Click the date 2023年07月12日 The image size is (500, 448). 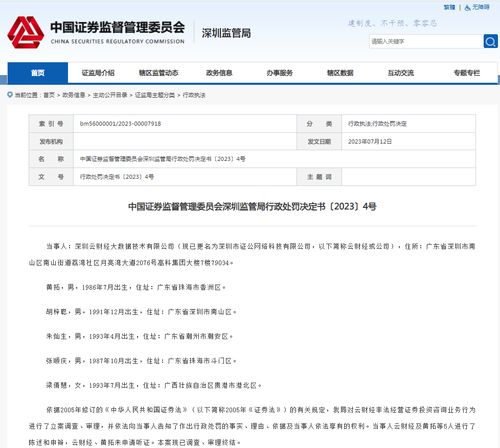coord(370,141)
